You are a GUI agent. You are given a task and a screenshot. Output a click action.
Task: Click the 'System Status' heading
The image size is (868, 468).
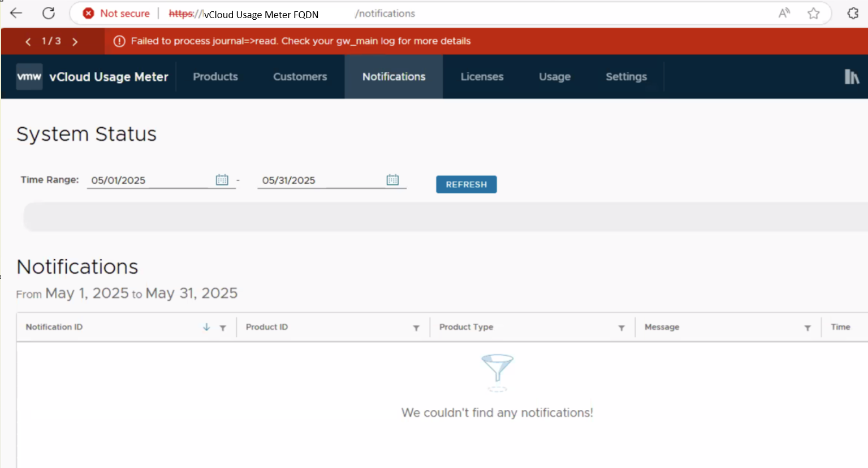pos(87,134)
